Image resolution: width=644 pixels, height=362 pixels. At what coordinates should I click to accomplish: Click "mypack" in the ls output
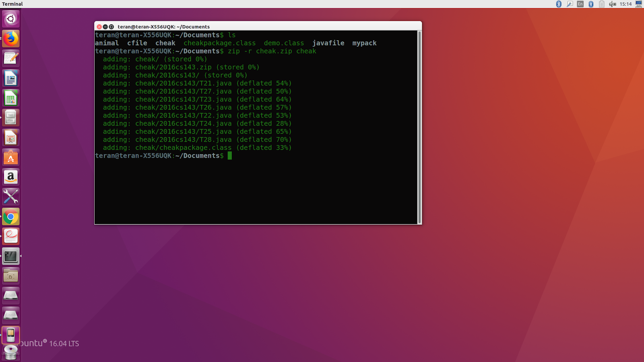click(365, 43)
